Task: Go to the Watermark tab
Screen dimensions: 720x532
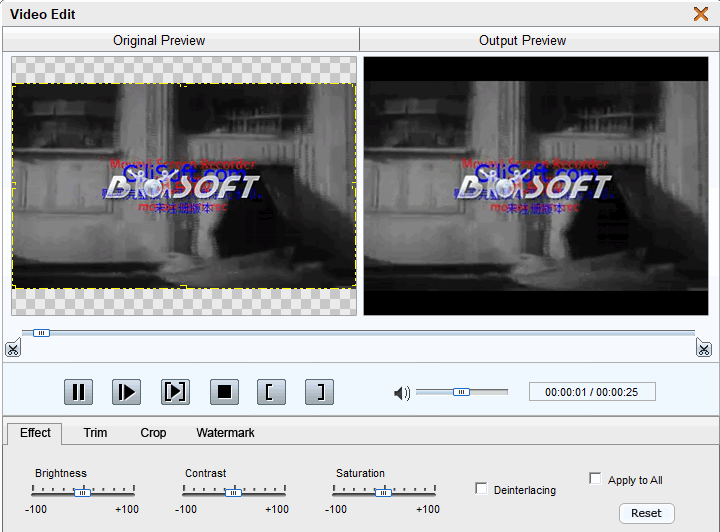Action: point(225,433)
